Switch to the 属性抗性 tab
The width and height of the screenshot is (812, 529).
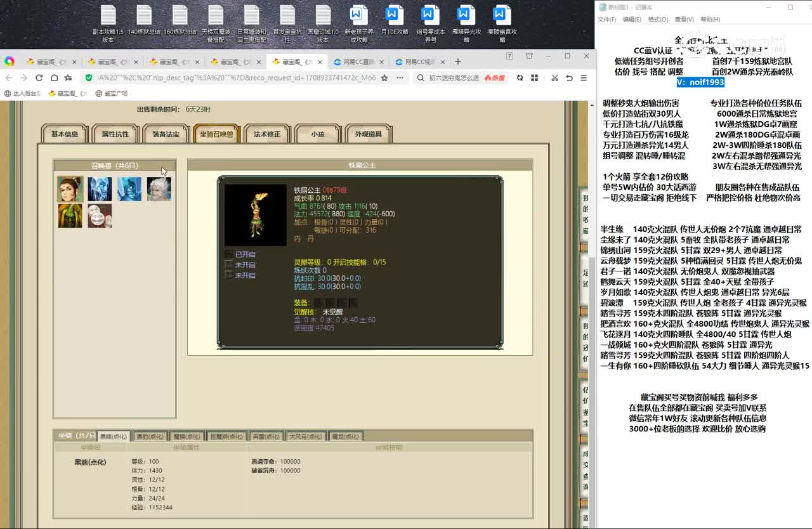click(x=115, y=134)
